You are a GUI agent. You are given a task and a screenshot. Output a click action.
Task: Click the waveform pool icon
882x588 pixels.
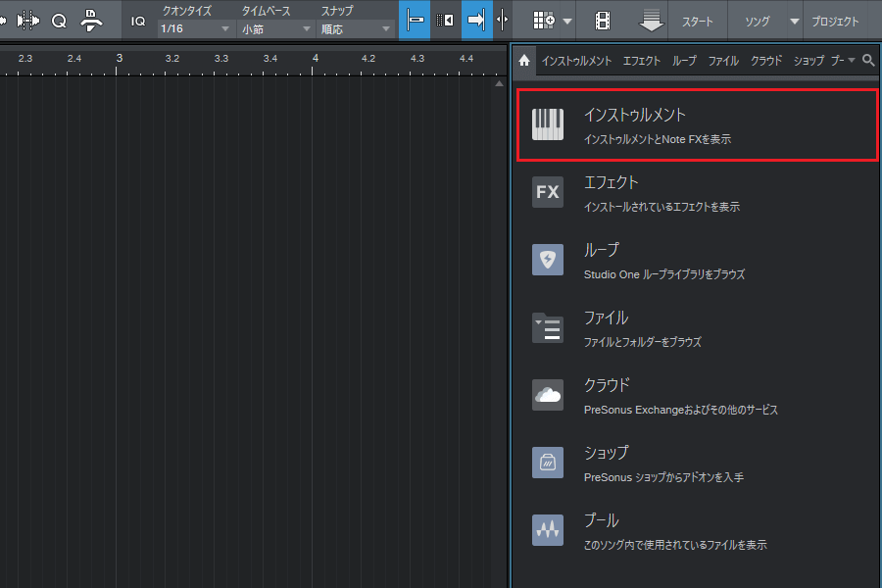point(548,529)
